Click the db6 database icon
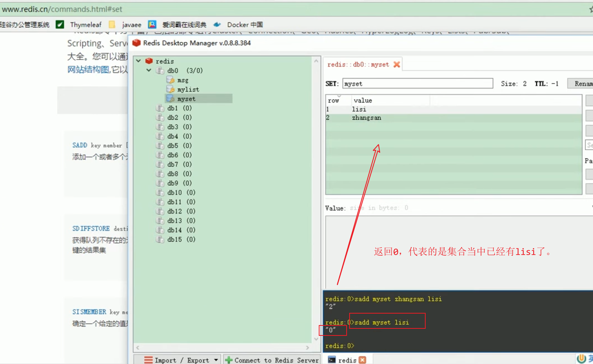 pos(160,155)
